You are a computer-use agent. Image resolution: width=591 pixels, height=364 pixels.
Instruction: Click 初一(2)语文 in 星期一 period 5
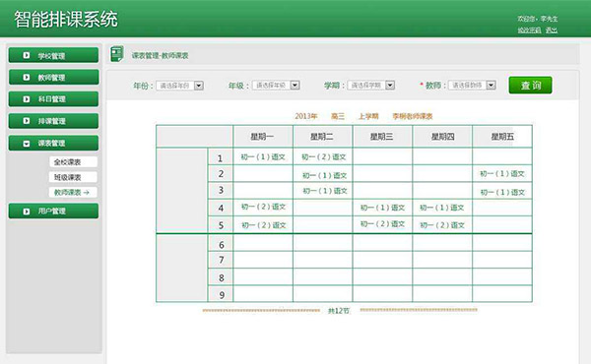(x=264, y=225)
